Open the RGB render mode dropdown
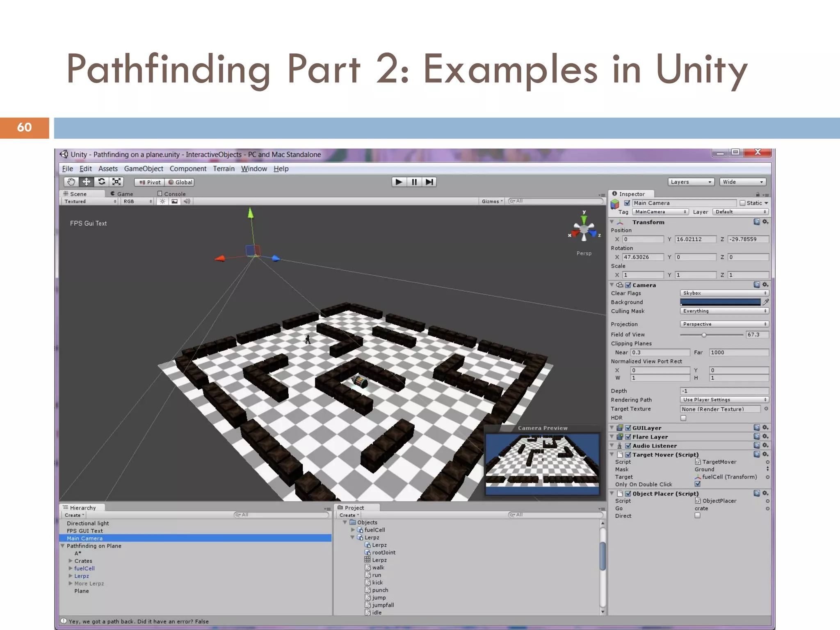This screenshot has width=840, height=630. [137, 201]
